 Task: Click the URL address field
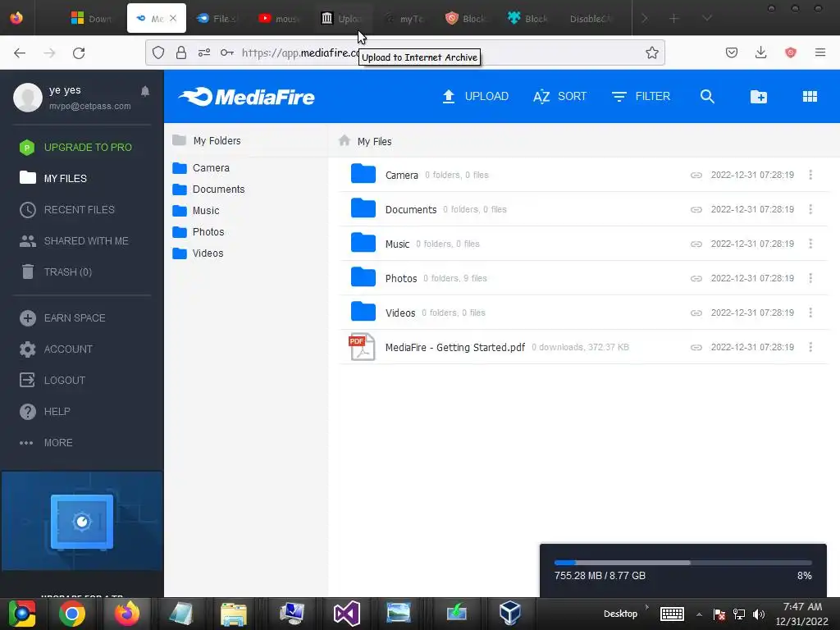pos(405,52)
